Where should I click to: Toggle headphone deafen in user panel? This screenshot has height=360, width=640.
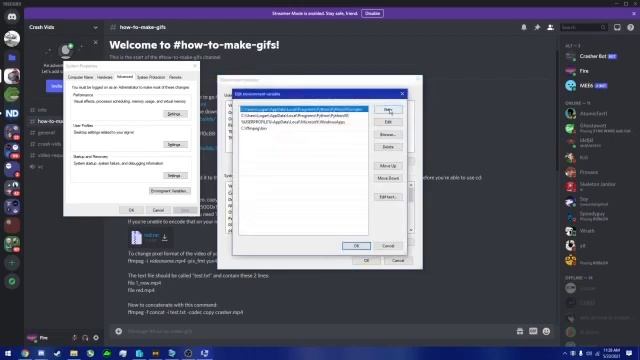point(85,338)
